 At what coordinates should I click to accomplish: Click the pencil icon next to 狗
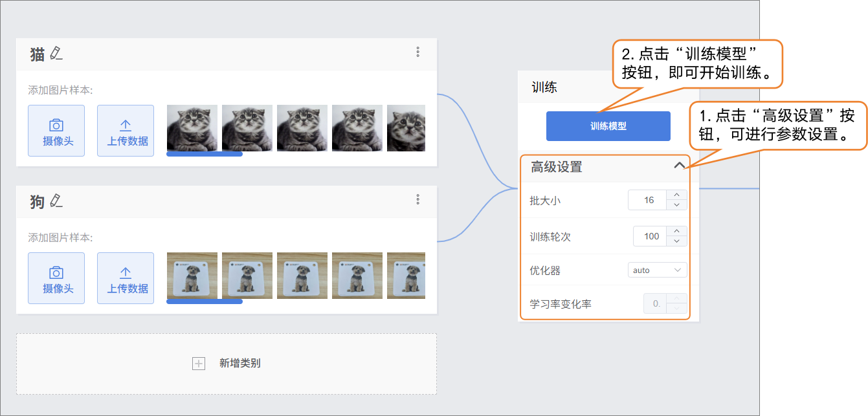[x=56, y=201]
